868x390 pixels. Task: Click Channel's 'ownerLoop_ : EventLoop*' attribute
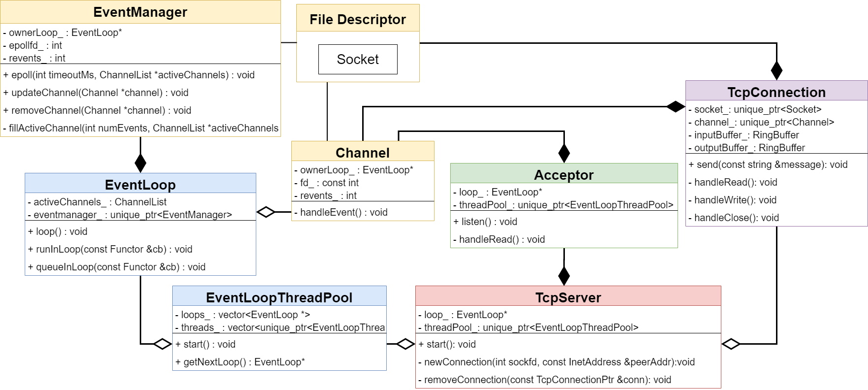click(354, 170)
